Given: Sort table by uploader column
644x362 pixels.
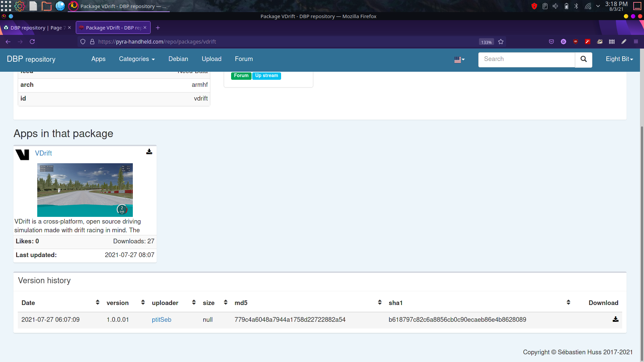Looking at the screenshot, I should tap(194, 303).
